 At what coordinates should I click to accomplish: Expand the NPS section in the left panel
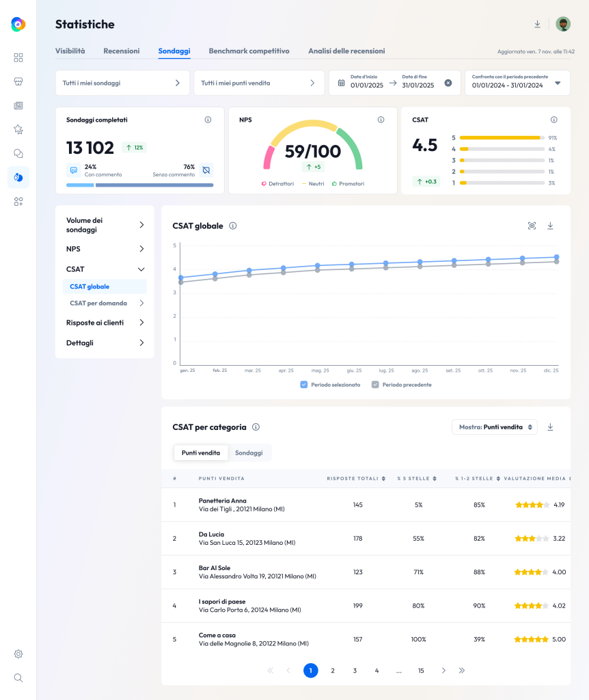point(104,249)
